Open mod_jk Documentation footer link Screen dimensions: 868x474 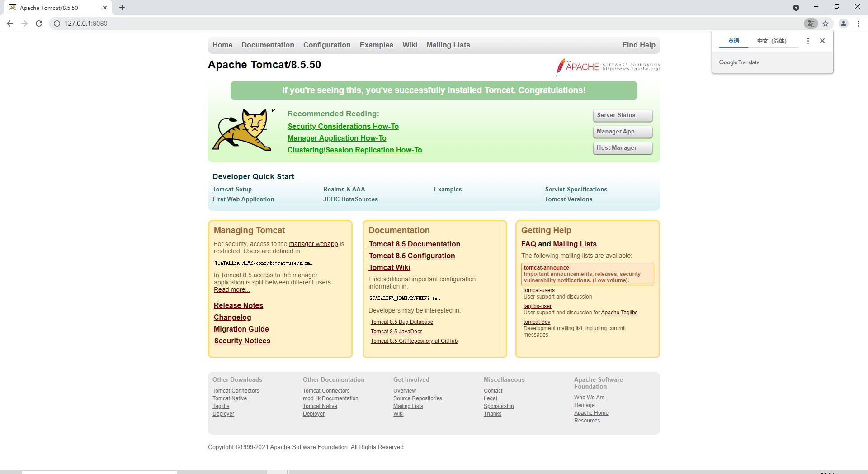coord(330,398)
